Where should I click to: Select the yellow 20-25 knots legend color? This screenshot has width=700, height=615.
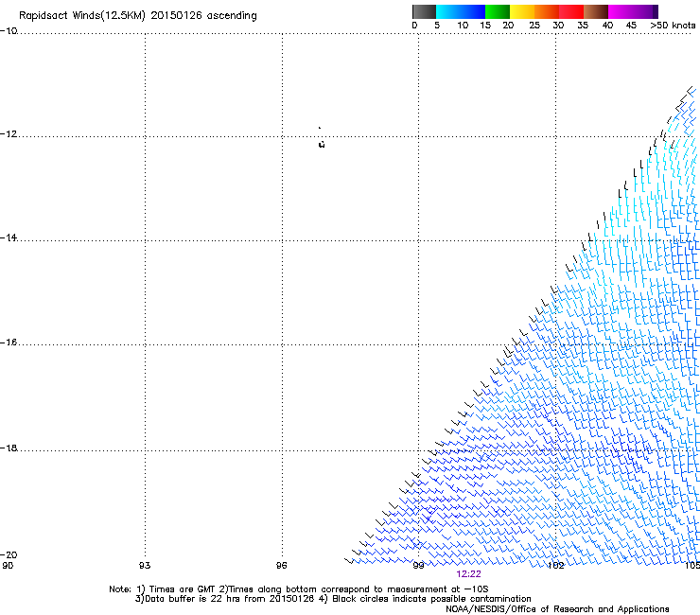click(522, 11)
